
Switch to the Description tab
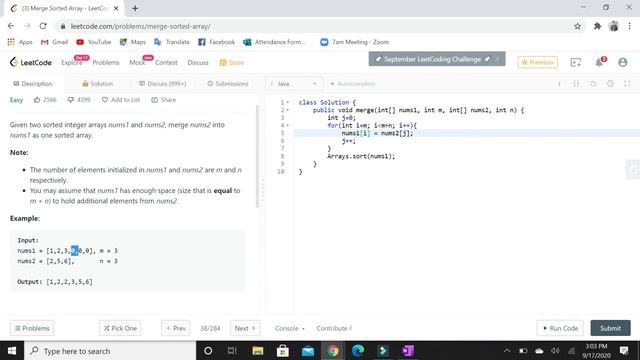33,84
